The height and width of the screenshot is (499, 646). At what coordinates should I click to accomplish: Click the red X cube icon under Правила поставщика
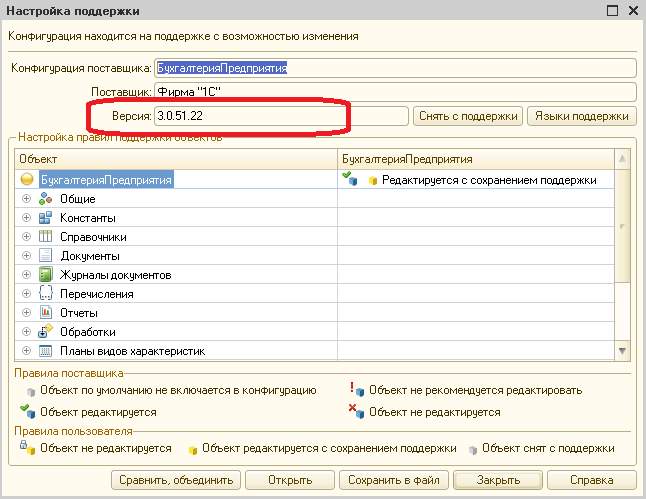point(357,411)
